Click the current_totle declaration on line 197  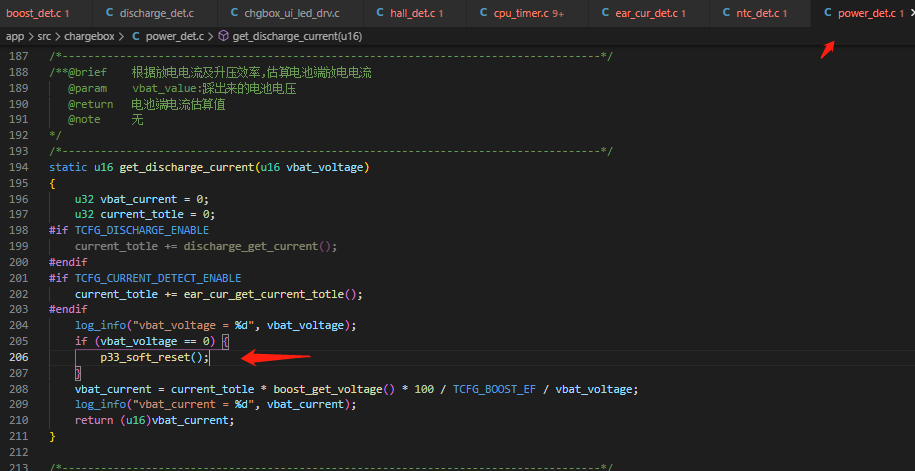tap(142, 214)
